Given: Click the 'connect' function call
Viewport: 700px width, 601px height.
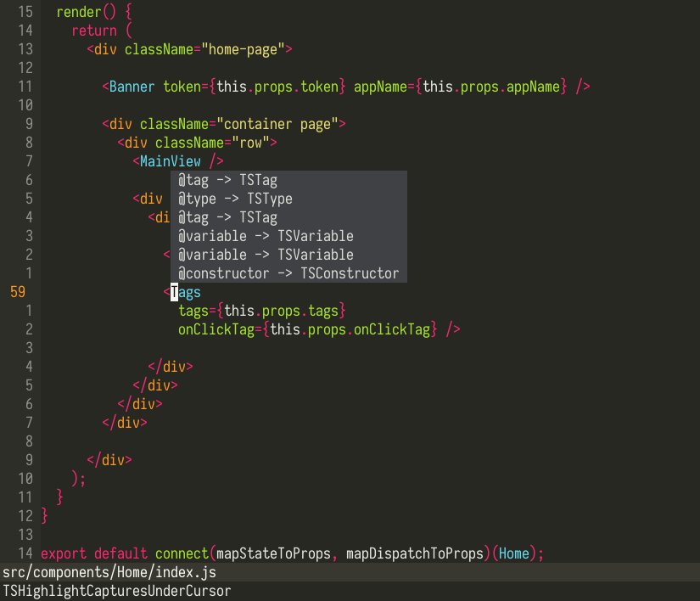Looking at the screenshot, I should click(182, 553).
